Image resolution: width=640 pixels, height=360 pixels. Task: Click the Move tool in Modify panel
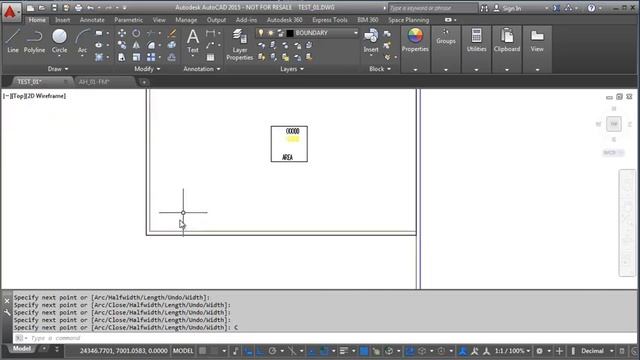122,33
